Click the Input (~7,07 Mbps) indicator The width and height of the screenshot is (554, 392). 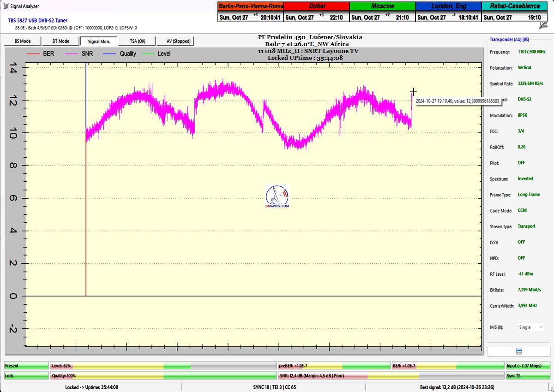528,366
